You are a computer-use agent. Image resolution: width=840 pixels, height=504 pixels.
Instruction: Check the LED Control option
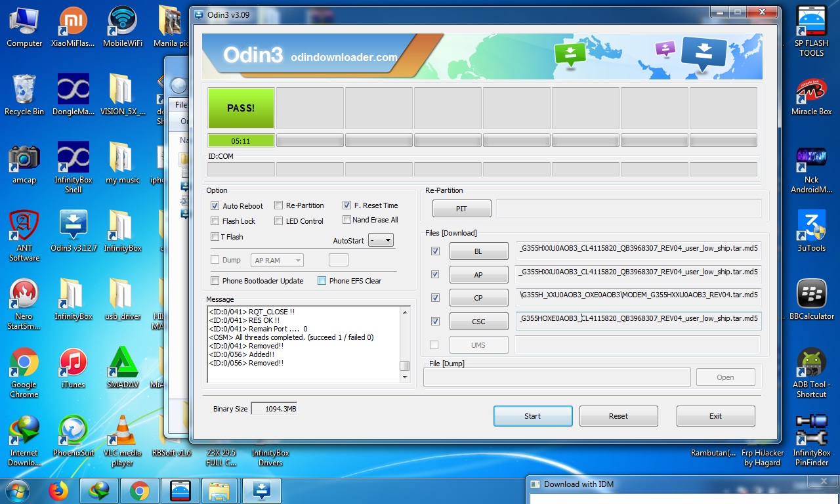279,221
